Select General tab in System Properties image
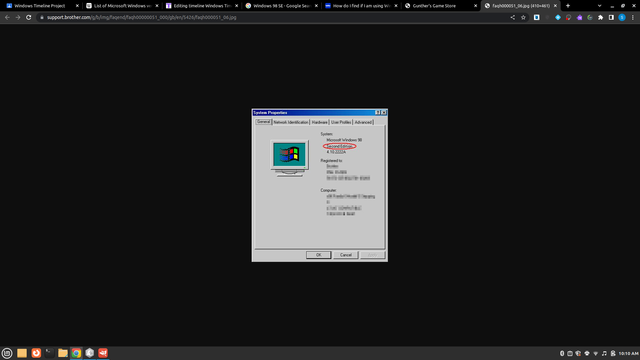 263,122
